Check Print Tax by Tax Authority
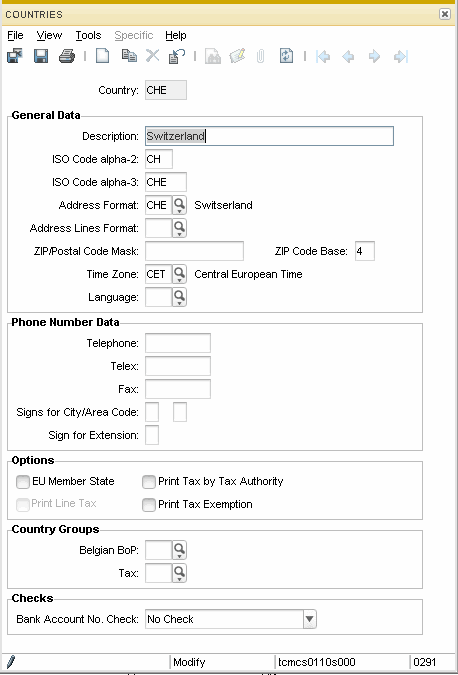The width and height of the screenshot is (458, 675). pos(149,482)
